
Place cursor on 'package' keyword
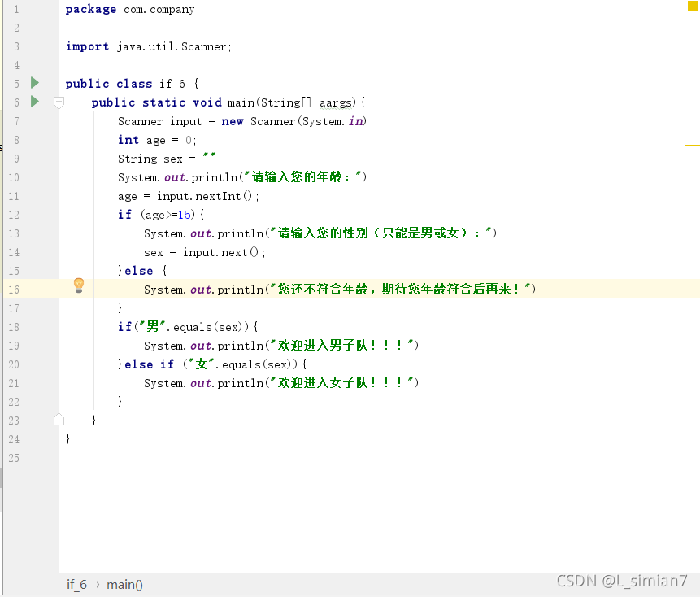90,10
